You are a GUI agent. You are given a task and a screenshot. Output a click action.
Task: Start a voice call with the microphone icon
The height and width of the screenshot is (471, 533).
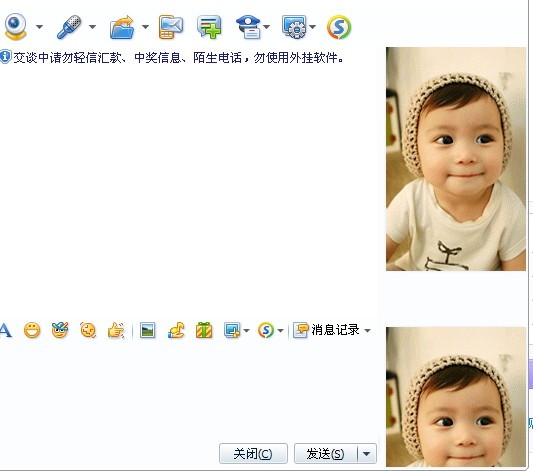pyautogui.click(x=69, y=27)
